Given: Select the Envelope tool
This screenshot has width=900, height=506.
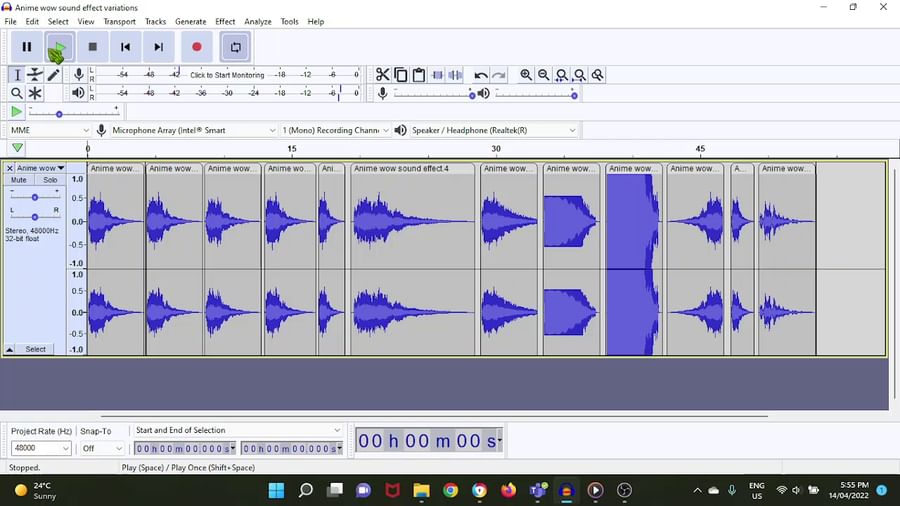Looking at the screenshot, I should pyautogui.click(x=35, y=75).
